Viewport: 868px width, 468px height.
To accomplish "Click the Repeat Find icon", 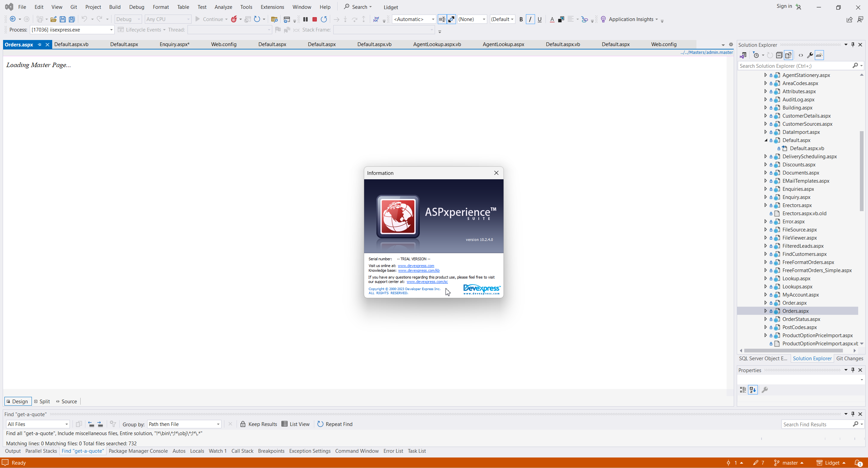I will (320, 424).
